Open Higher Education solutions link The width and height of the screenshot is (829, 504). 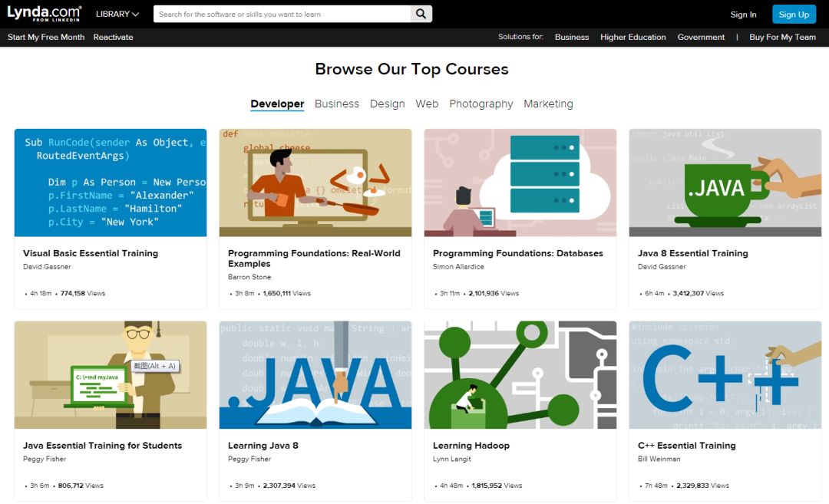pos(632,37)
